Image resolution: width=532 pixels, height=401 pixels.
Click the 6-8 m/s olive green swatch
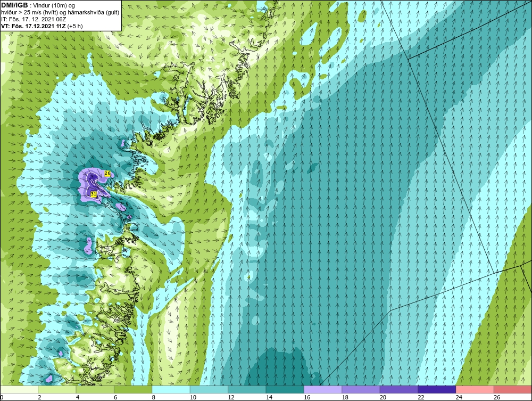point(133,389)
